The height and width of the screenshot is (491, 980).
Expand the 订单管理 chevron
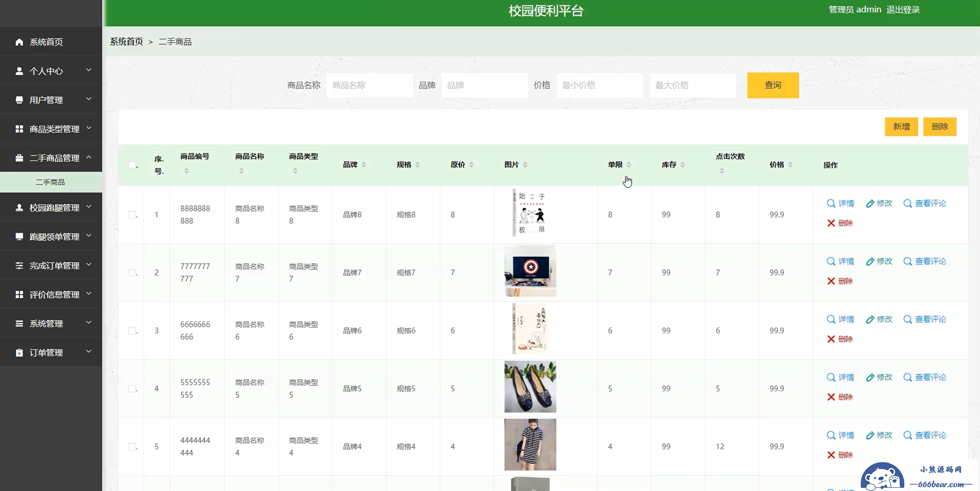click(x=89, y=351)
